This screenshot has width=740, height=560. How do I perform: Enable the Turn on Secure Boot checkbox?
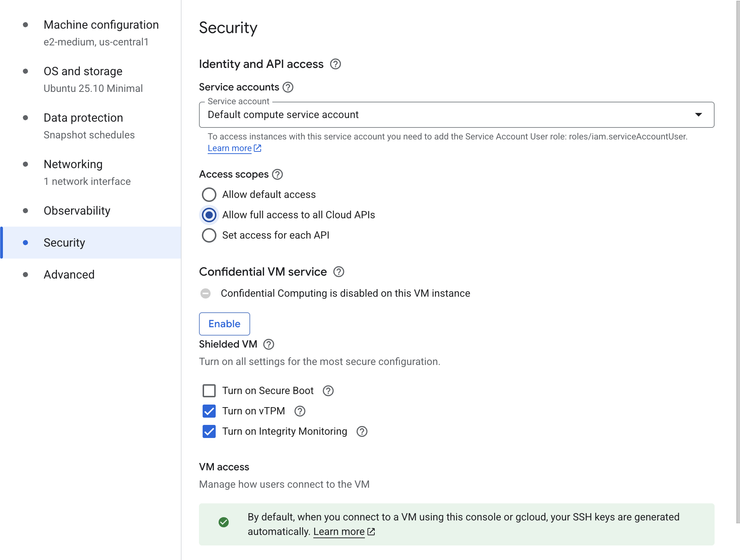pos(209,391)
